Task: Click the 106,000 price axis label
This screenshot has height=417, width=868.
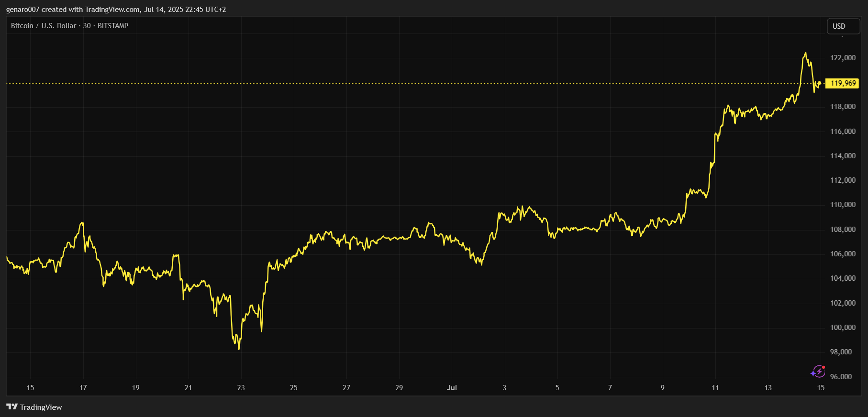Action: coord(843,254)
